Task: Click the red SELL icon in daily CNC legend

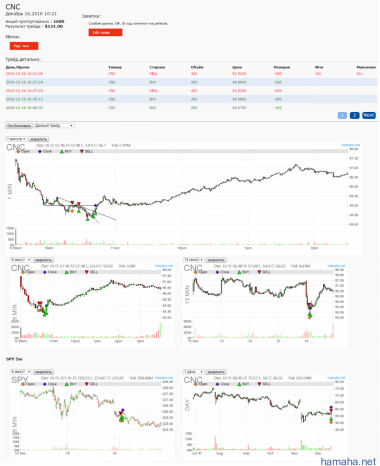Action: (259, 384)
